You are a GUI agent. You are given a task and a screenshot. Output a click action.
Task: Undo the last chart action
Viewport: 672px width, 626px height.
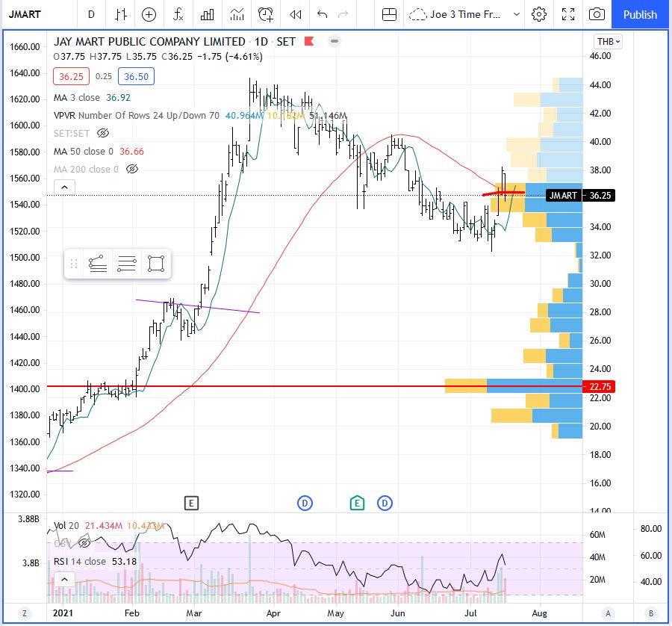(x=323, y=15)
